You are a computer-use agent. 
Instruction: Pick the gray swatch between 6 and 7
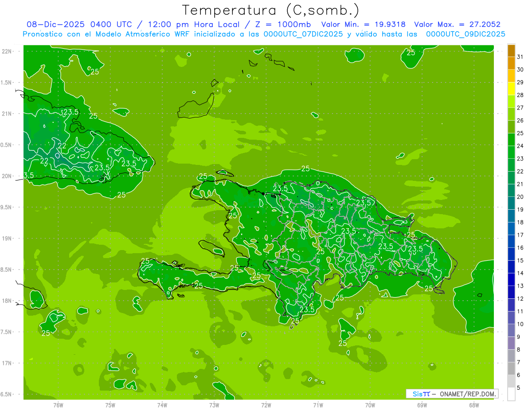[511, 369]
